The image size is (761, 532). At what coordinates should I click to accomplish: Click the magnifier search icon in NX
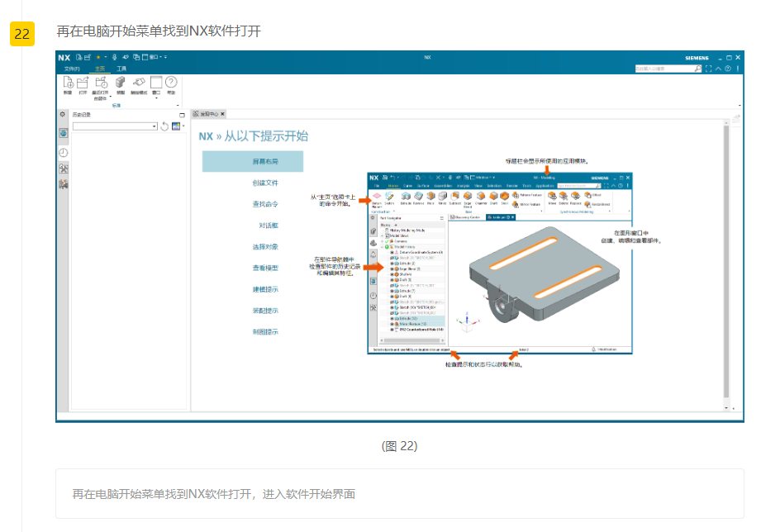pos(698,69)
